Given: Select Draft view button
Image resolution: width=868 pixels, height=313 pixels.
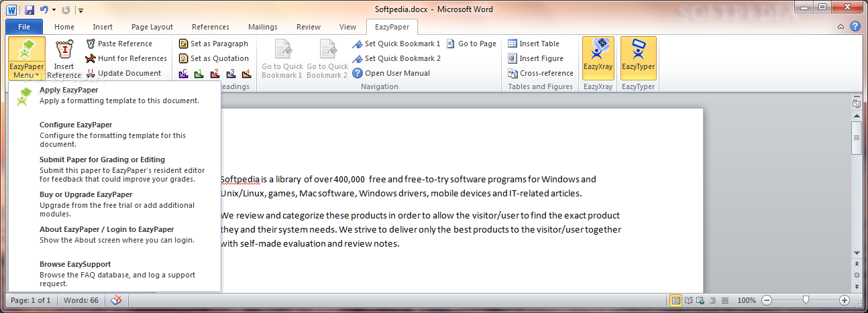Looking at the screenshot, I should pos(724,300).
